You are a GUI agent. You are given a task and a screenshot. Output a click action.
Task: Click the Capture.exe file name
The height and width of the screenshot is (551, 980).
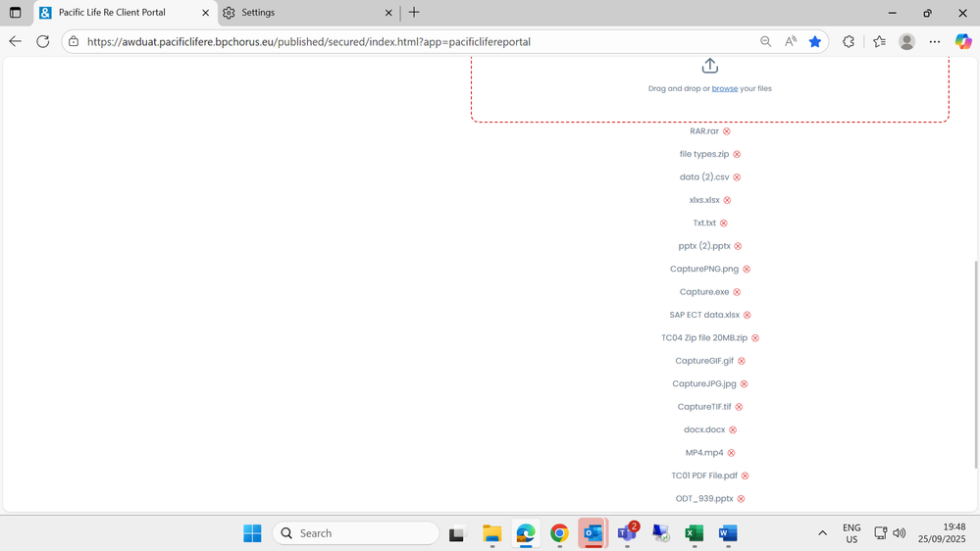tap(704, 292)
